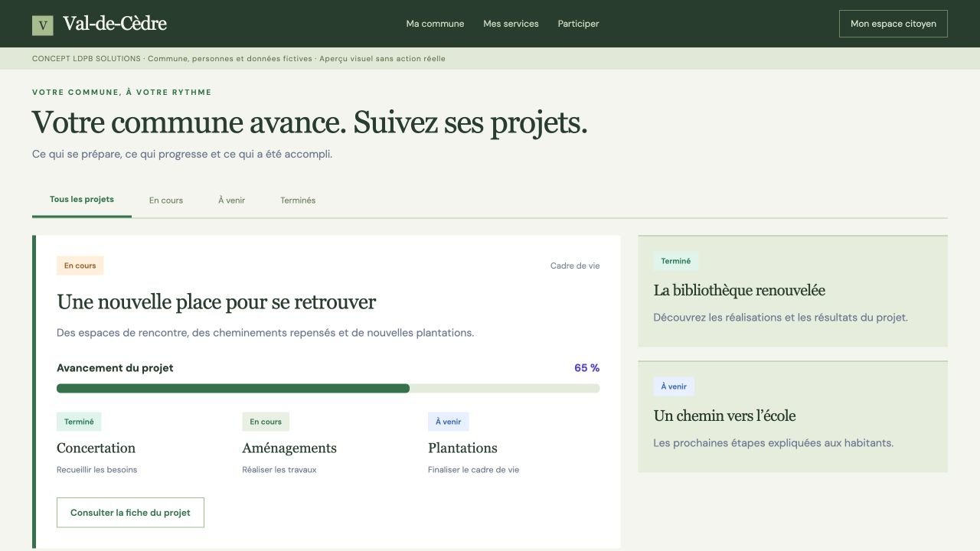Click the subtitle Ce qui se prépare
This screenshot has height=551, width=980.
[x=182, y=155]
